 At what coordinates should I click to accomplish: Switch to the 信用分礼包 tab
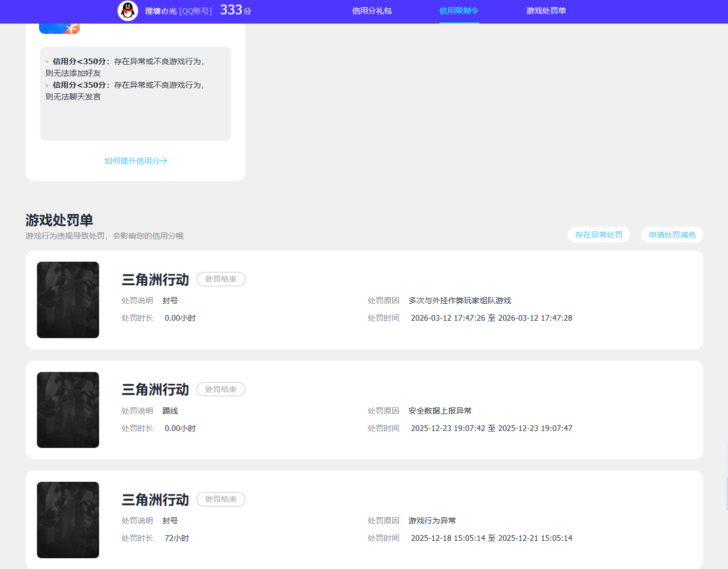pyautogui.click(x=372, y=10)
